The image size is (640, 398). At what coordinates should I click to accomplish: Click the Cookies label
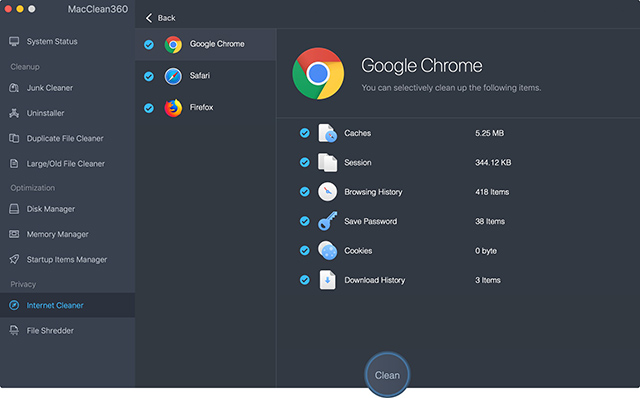coord(358,251)
